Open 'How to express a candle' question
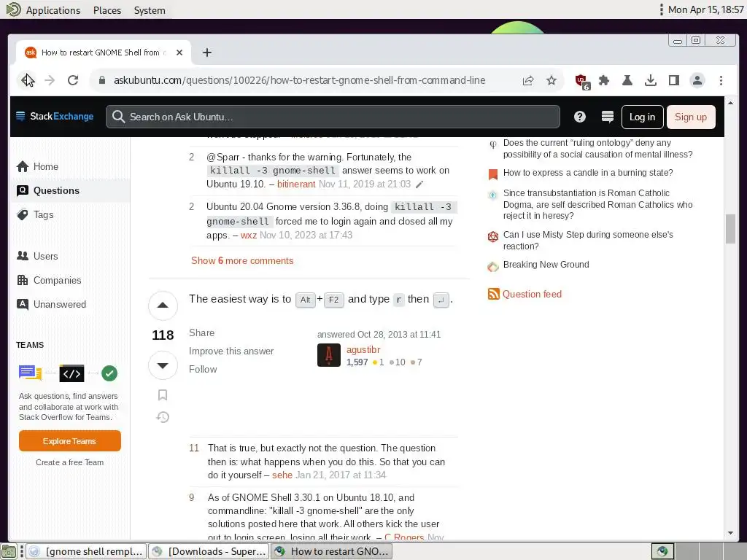Viewport: 747px width, 560px height. (588, 172)
